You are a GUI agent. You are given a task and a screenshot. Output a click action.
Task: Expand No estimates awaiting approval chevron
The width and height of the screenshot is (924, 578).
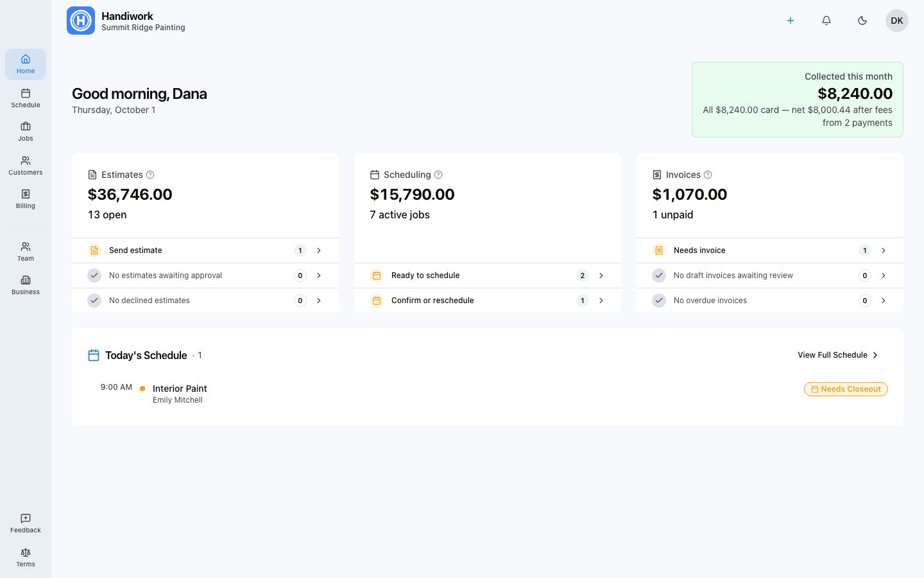pos(319,276)
